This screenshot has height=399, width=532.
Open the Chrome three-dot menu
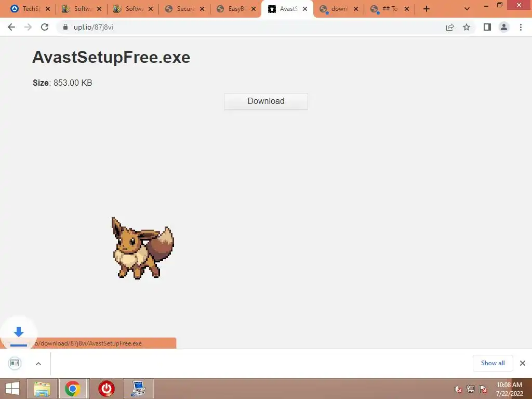[521, 27]
